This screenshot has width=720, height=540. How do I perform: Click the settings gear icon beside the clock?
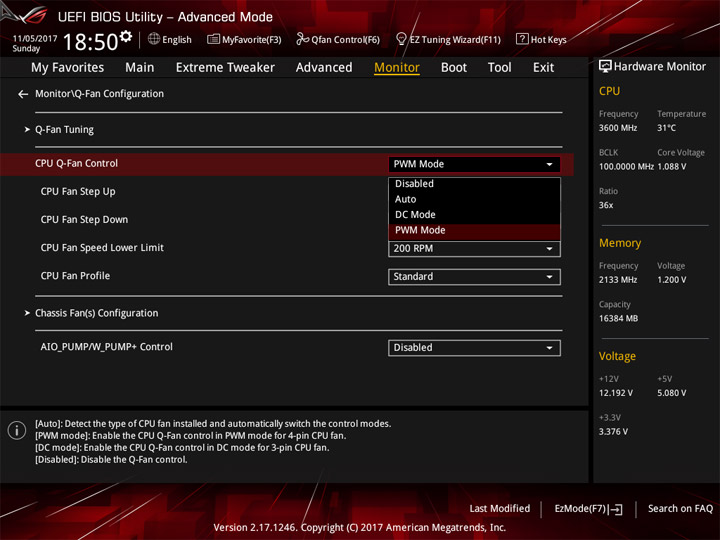tap(126, 37)
